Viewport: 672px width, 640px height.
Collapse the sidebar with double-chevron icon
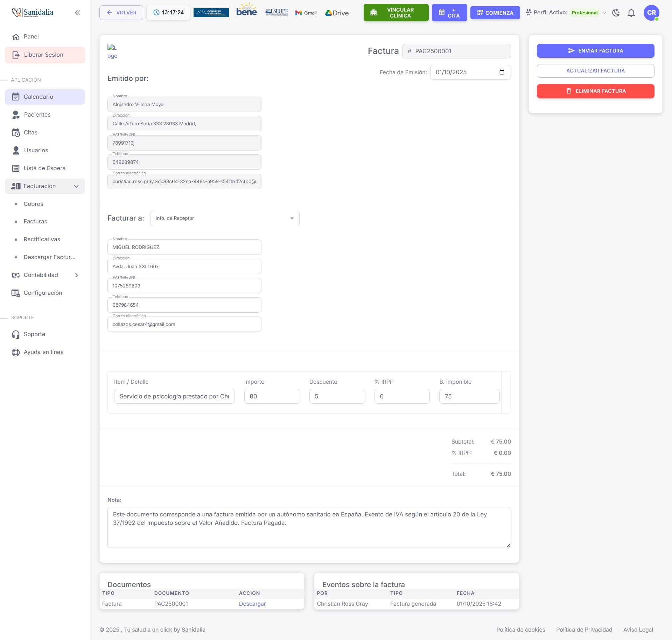(x=77, y=13)
